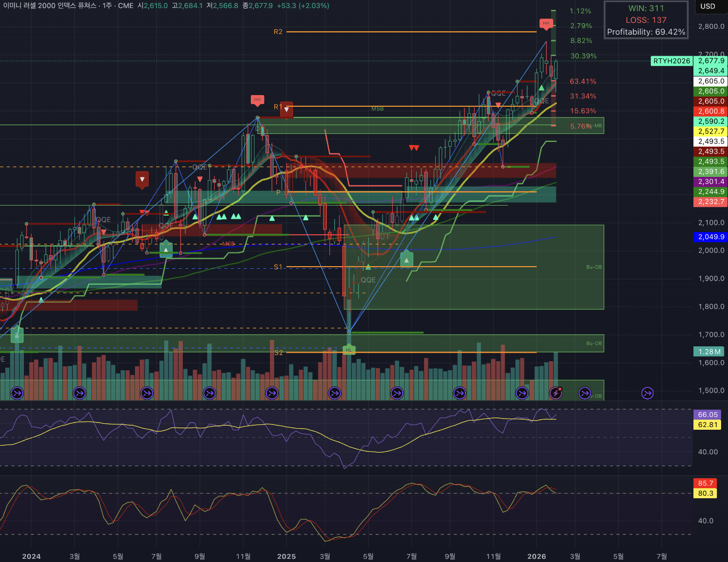This screenshot has height=562, width=728.
Task: Click the purple 66.05 RSI value label
Action: (x=707, y=414)
